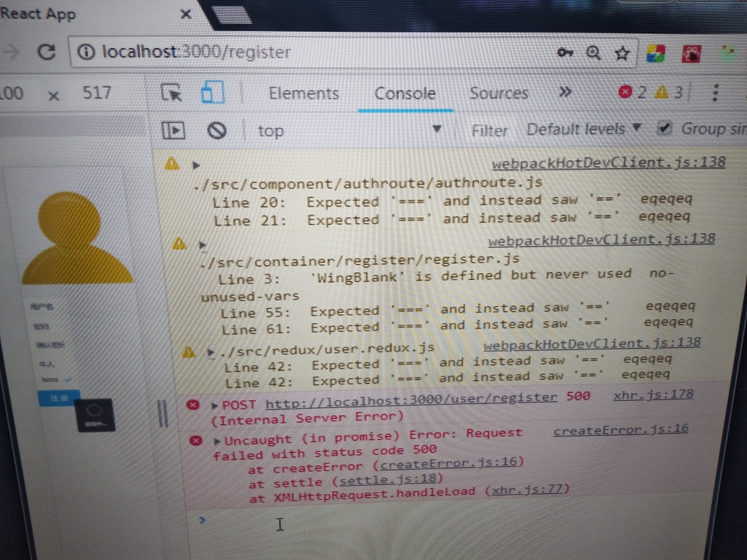Click the DevTools panel resize handle

coord(163,413)
